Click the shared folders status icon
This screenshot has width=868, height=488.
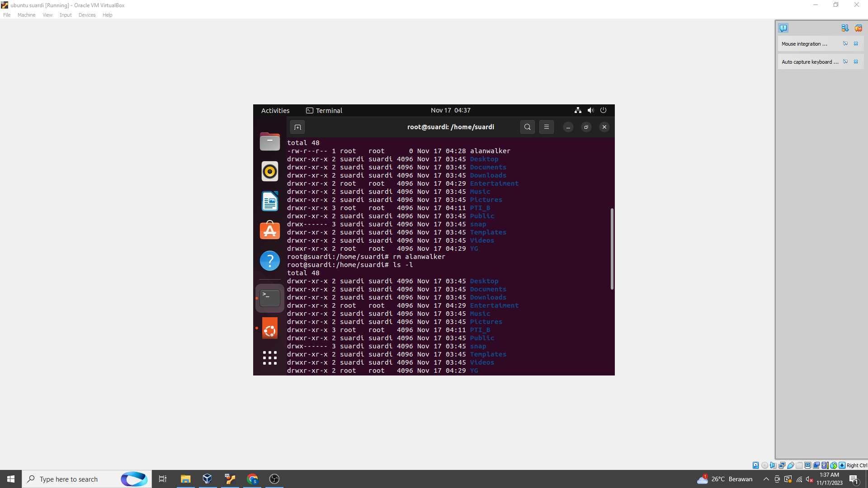799,465
